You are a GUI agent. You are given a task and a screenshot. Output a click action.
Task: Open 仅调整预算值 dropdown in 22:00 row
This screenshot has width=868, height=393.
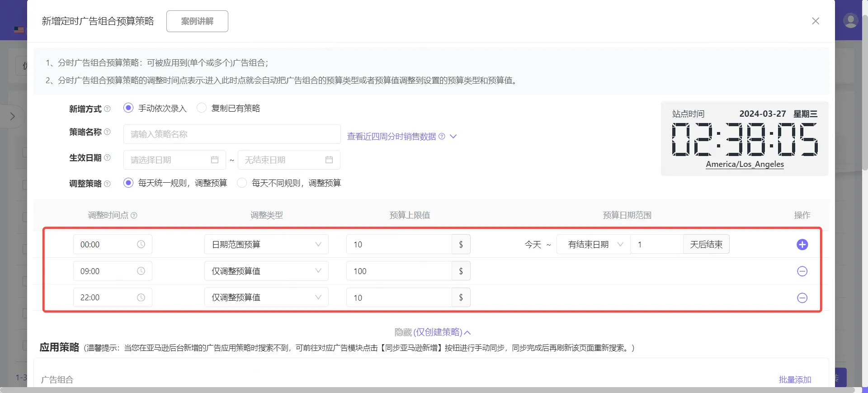266,298
